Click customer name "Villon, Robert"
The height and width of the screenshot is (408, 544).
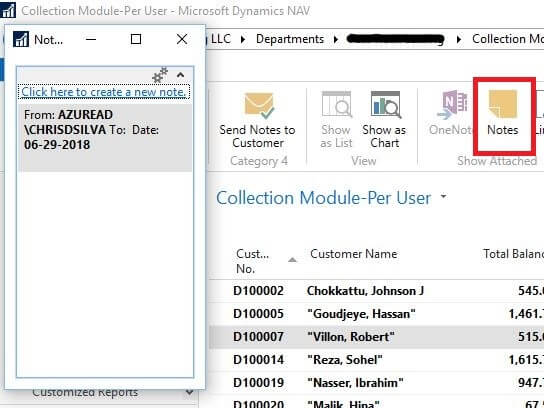351,337
